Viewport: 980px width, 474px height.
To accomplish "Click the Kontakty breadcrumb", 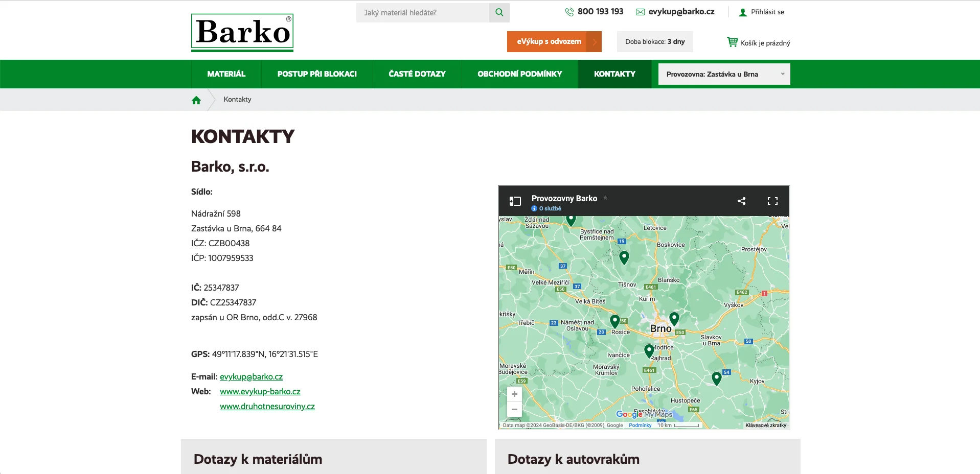I will (237, 100).
